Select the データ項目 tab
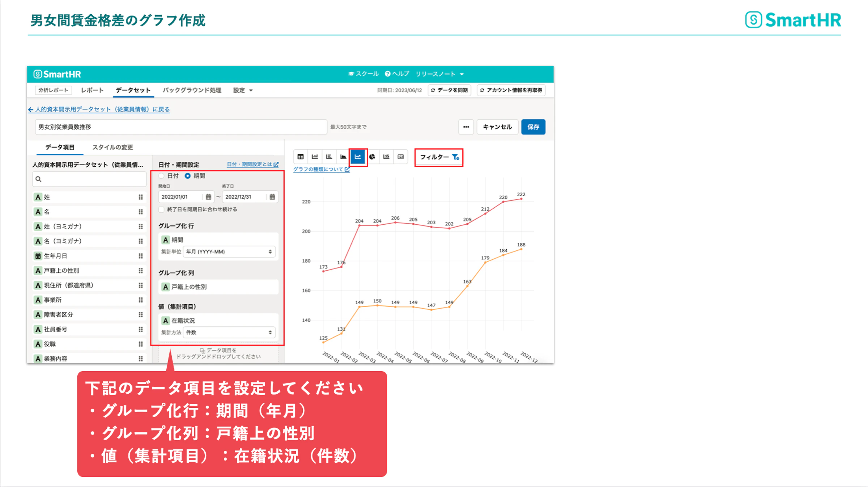 click(x=60, y=147)
